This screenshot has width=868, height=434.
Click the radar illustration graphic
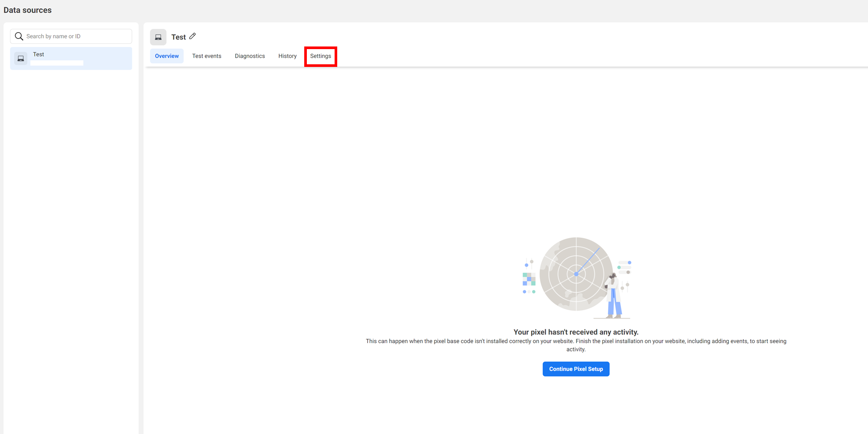(x=577, y=277)
